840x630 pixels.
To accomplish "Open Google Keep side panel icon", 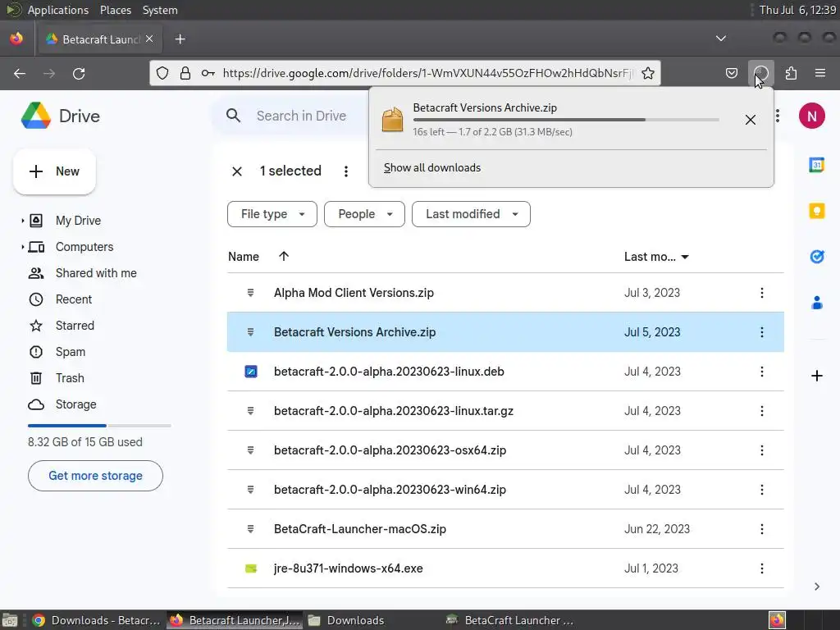I will pos(816,211).
